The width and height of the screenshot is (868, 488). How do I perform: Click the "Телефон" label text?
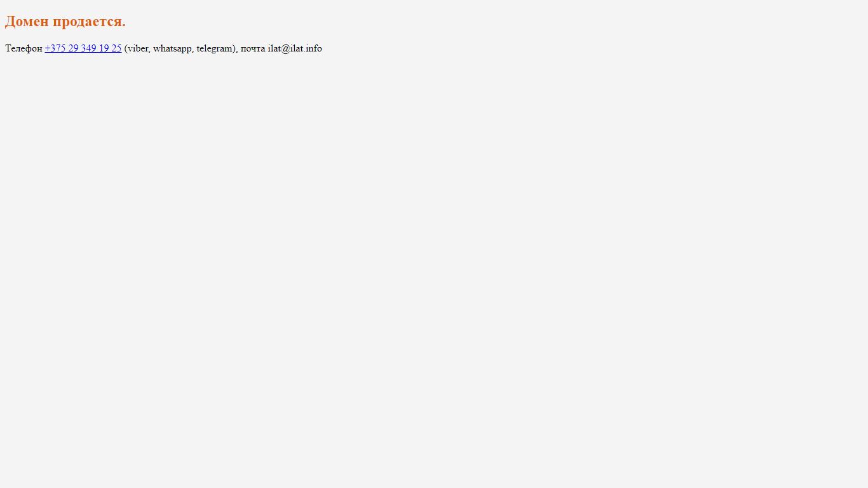click(24, 48)
